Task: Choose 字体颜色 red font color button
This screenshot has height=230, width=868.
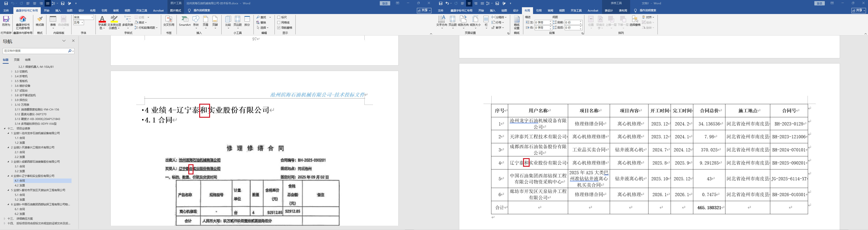Action: pos(102,22)
